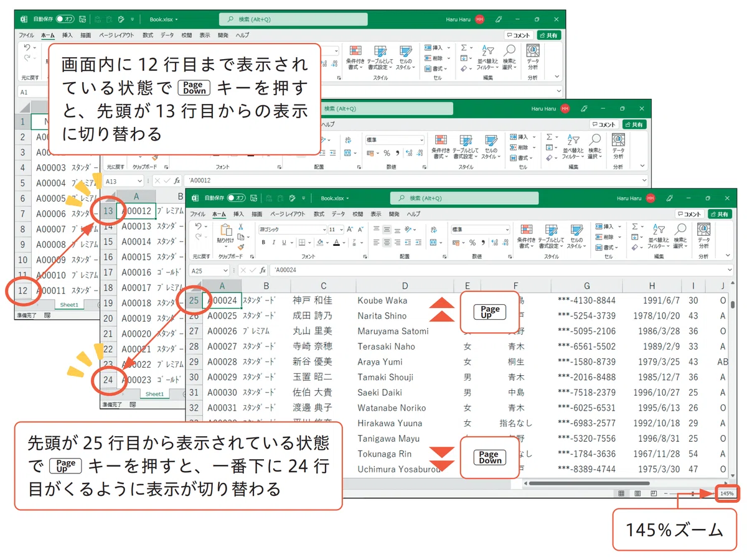Click Paste clipboard icon in front window

(x=227, y=230)
